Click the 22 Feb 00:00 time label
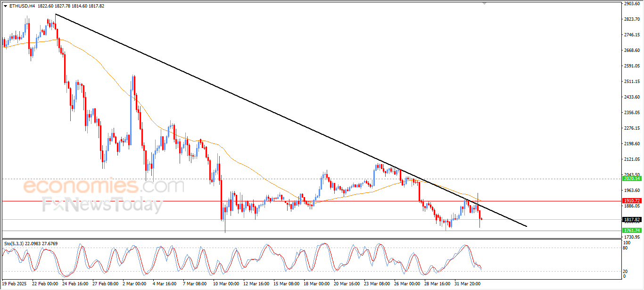The height and width of the screenshot is (290, 644). tap(45, 284)
